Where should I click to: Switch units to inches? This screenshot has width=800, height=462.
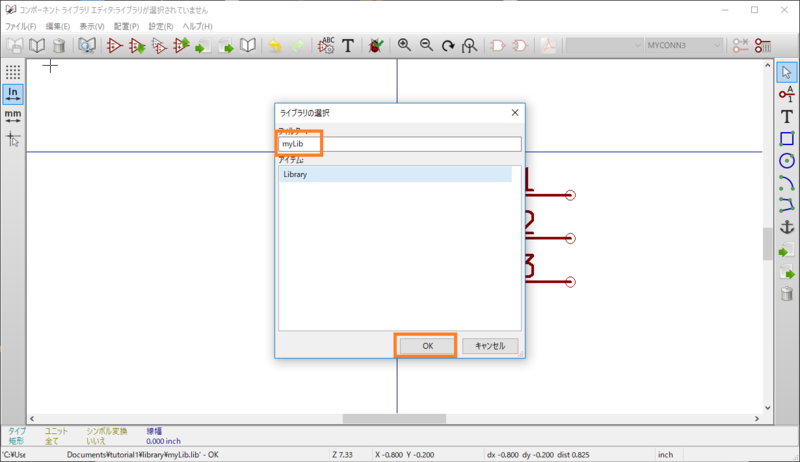click(x=13, y=94)
